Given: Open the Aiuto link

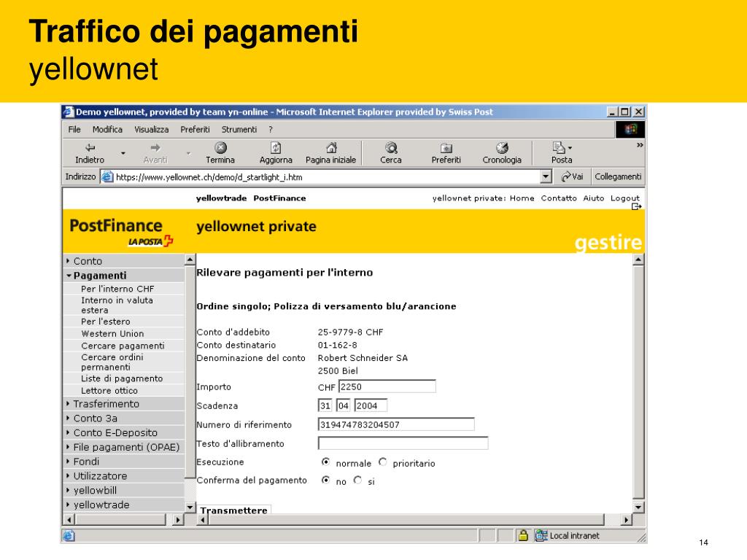Looking at the screenshot, I should click(x=594, y=198).
